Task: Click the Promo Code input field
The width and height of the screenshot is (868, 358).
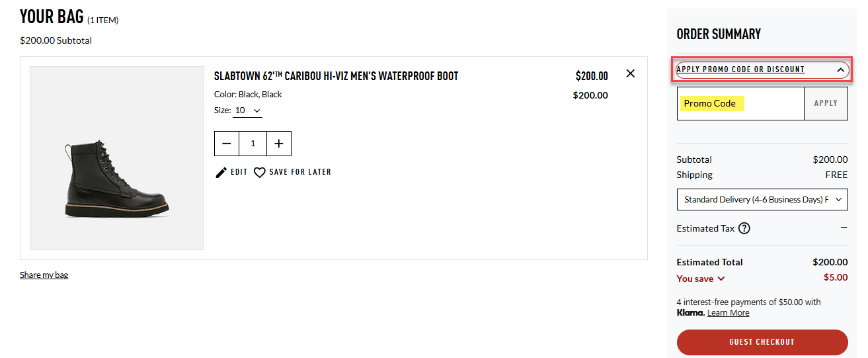Action: tap(740, 104)
